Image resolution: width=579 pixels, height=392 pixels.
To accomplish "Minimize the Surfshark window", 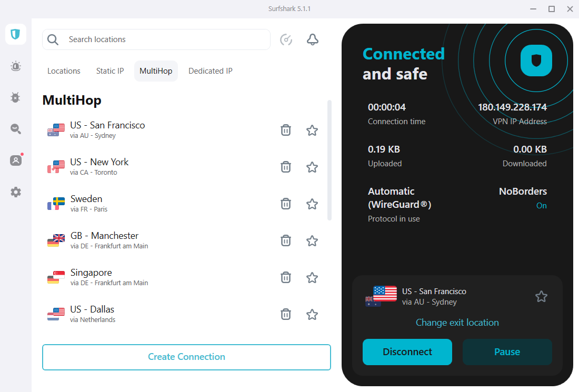I will [533, 9].
